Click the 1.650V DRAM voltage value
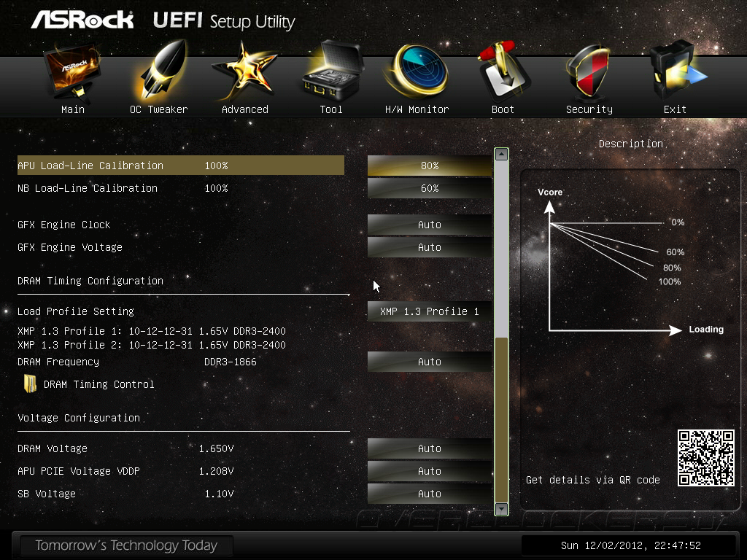The width and height of the screenshot is (747, 560). pos(216,448)
